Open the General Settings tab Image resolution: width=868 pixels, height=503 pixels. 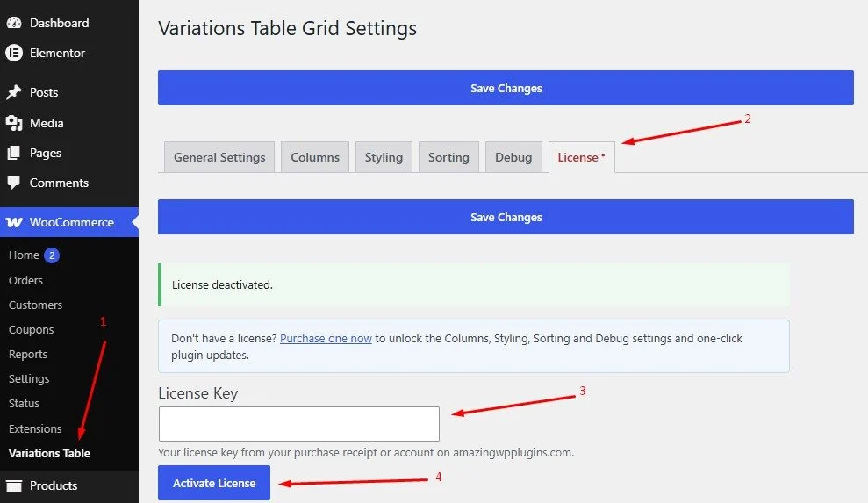click(219, 157)
